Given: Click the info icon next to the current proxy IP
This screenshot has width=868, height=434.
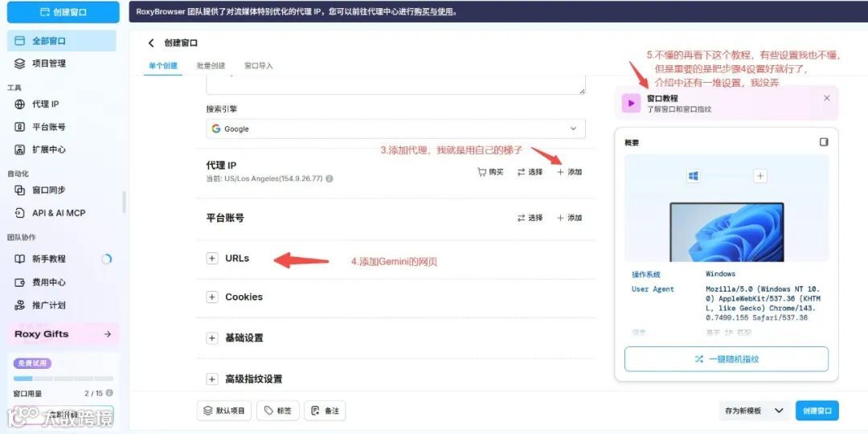Looking at the screenshot, I should pyautogui.click(x=330, y=178).
